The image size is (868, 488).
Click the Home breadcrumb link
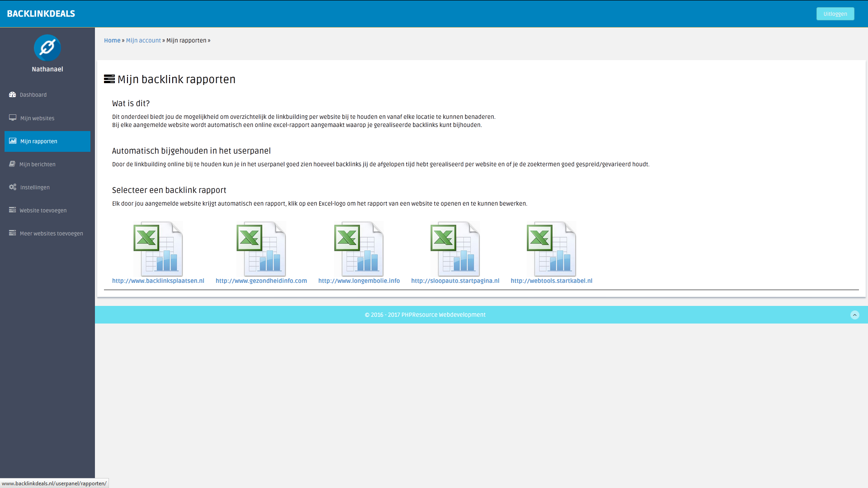pyautogui.click(x=112, y=41)
